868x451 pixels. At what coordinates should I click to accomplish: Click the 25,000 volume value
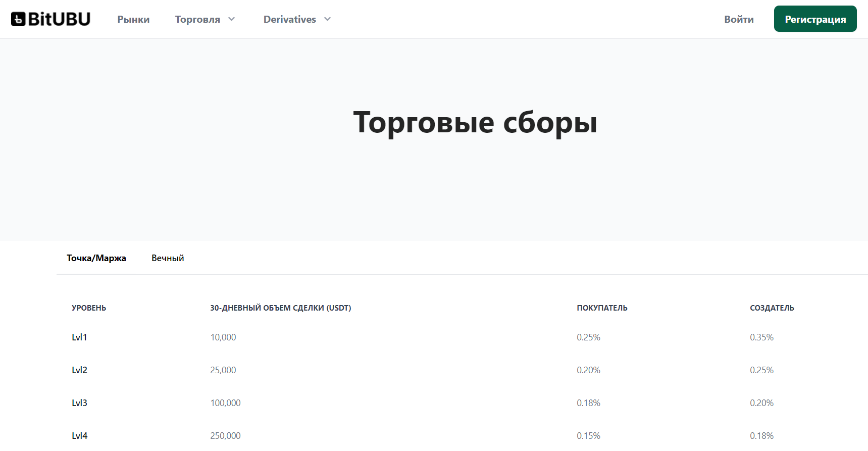coord(223,370)
